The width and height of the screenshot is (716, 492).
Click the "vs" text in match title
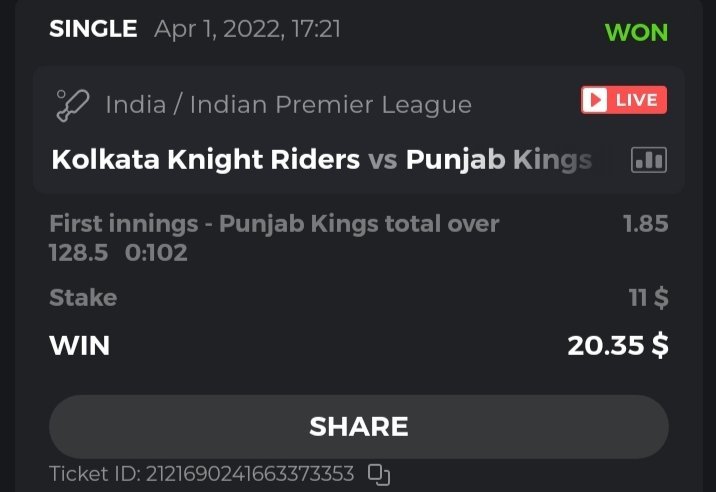pyautogui.click(x=383, y=160)
